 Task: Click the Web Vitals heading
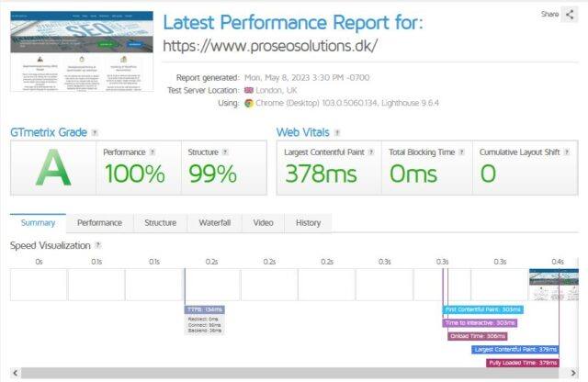[x=303, y=132]
